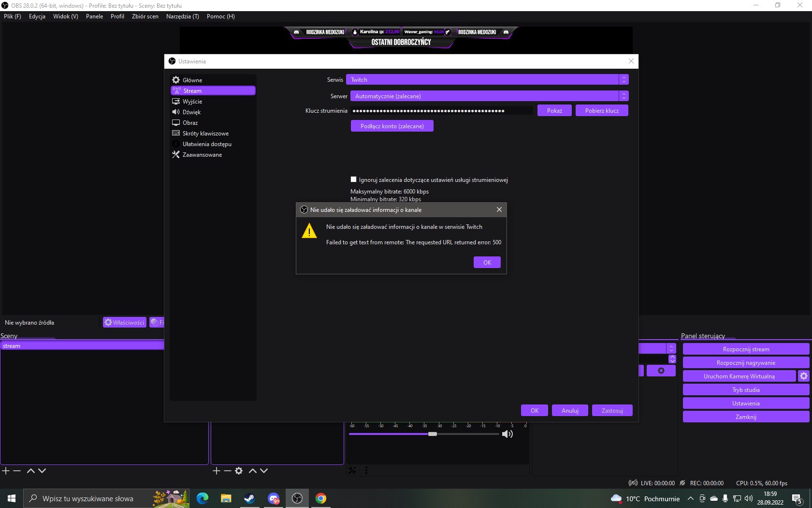812x508 pixels.
Task: Open the Plik (F) menu
Action: click(13, 16)
